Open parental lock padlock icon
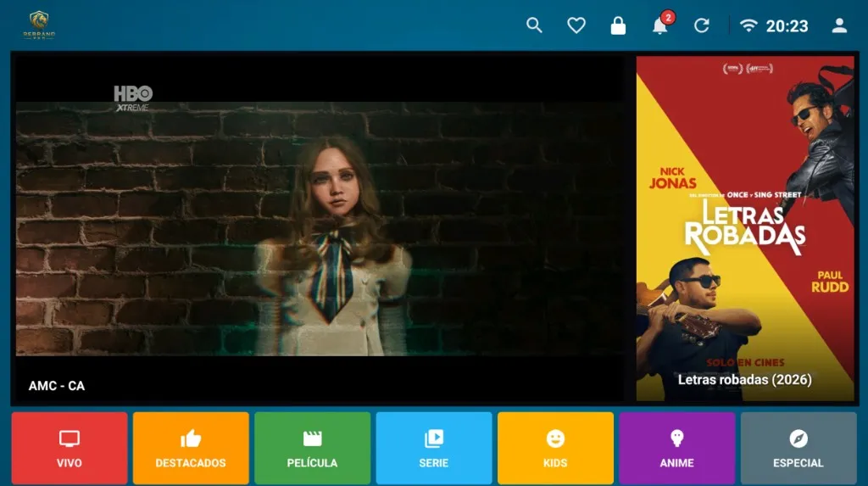 point(618,25)
